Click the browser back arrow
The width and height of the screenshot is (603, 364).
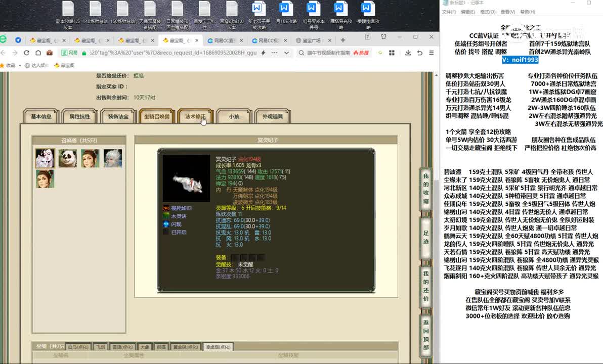4,53
